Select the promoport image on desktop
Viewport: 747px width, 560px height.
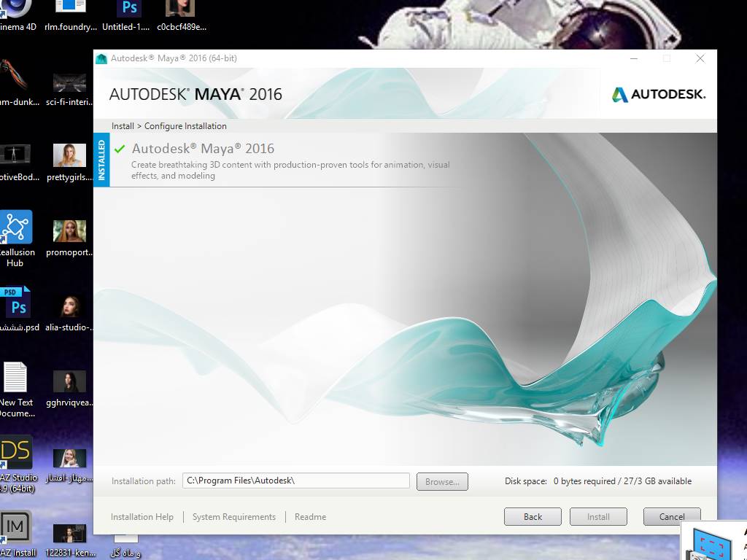point(69,231)
